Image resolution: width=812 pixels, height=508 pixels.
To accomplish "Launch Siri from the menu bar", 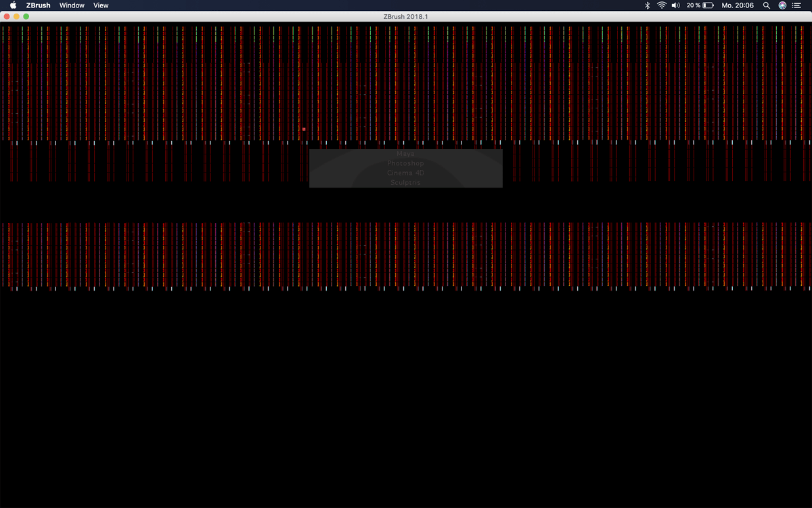I will 782,5.
